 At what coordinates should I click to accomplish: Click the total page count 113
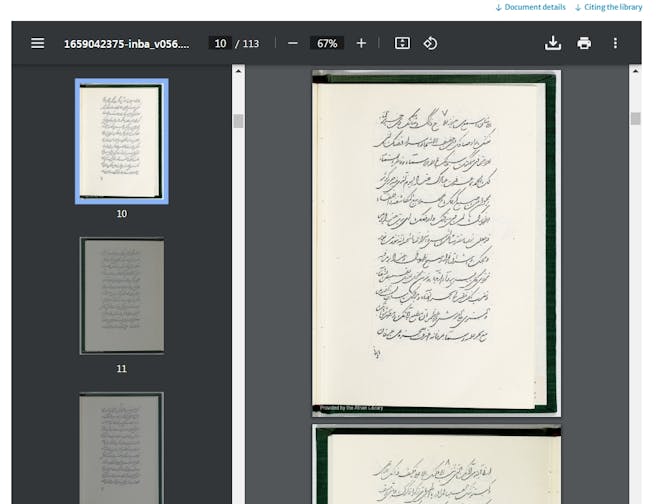click(x=251, y=43)
